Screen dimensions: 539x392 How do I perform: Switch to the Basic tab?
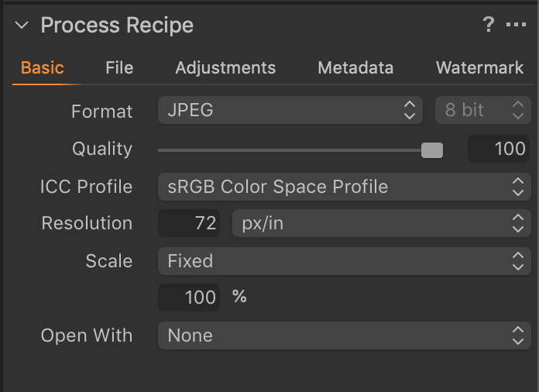point(43,67)
